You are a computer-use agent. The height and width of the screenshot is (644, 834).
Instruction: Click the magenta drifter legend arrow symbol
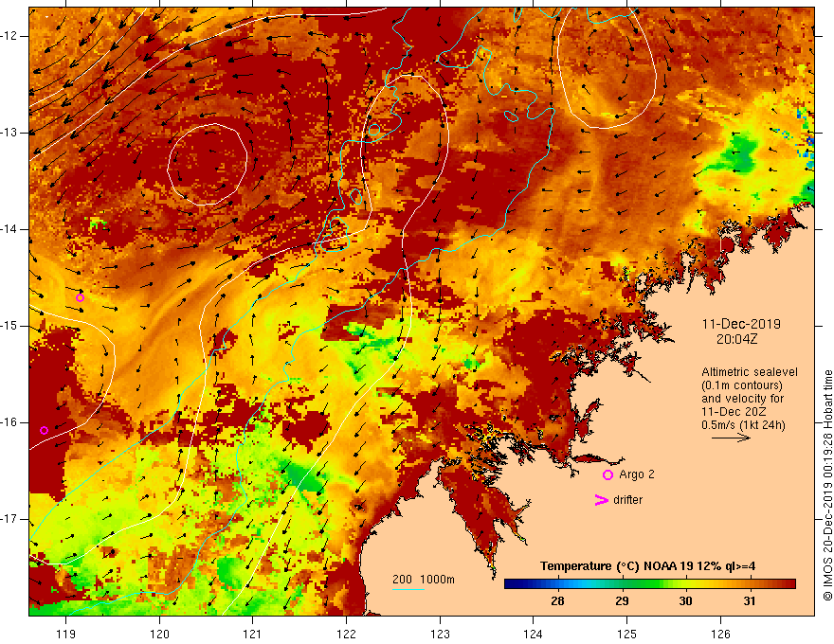point(602,500)
